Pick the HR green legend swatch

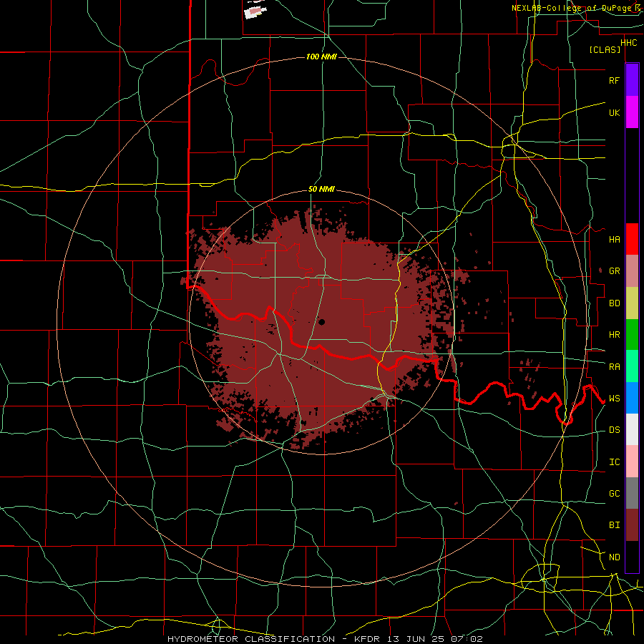(x=632, y=335)
